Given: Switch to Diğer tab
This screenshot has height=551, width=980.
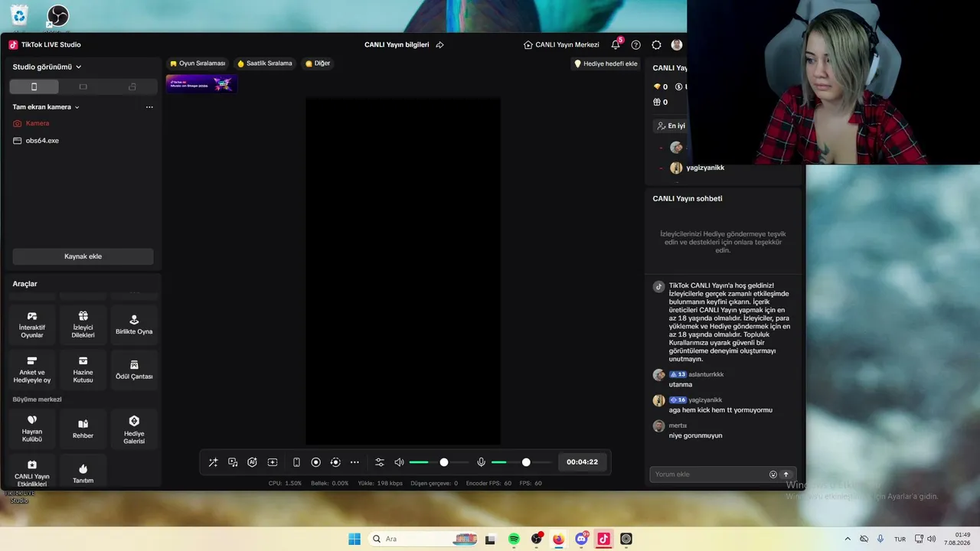Looking at the screenshot, I should pyautogui.click(x=318, y=64).
